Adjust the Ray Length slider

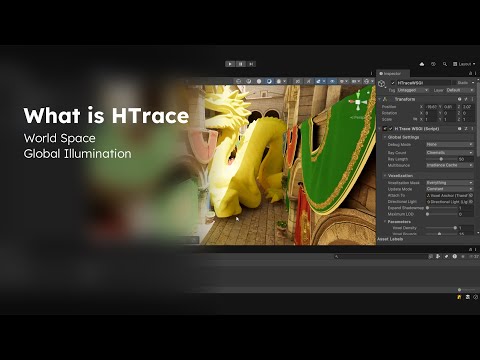[x=441, y=159]
